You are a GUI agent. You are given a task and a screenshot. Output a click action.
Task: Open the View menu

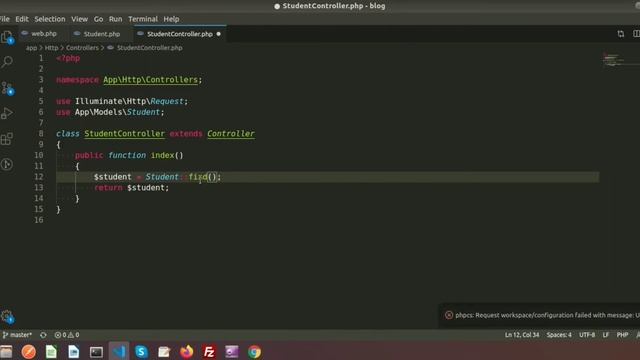pyautogui.click(x=79, y=19)
